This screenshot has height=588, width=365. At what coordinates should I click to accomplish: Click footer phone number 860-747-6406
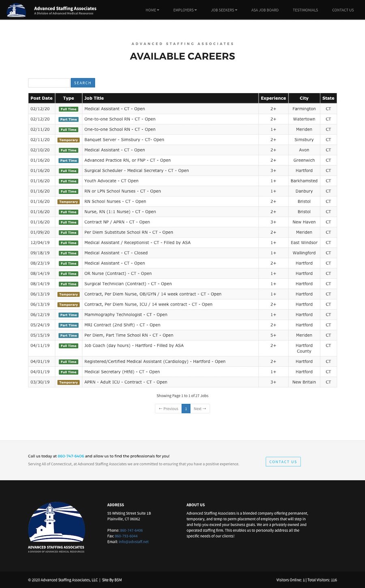point(131,530)
